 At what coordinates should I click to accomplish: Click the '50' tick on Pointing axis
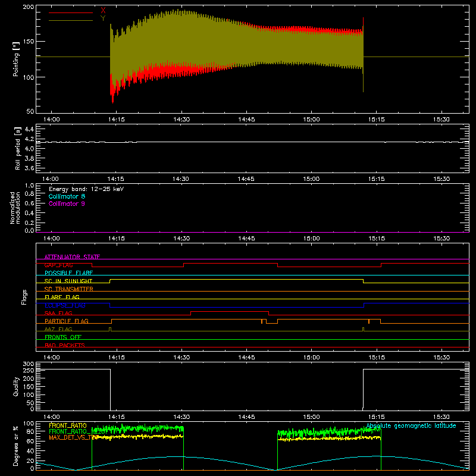pyautogui.click(x=30, y=111)
